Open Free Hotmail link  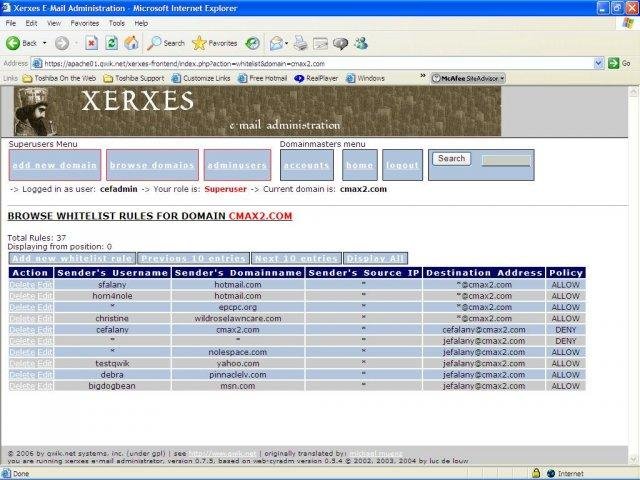click(x=262, y=78)
